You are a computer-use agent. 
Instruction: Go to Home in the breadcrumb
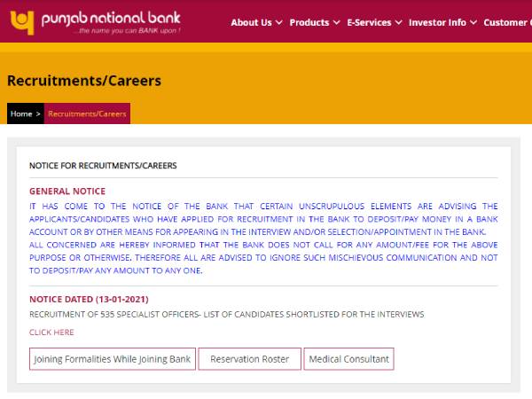tap(21, 113)
